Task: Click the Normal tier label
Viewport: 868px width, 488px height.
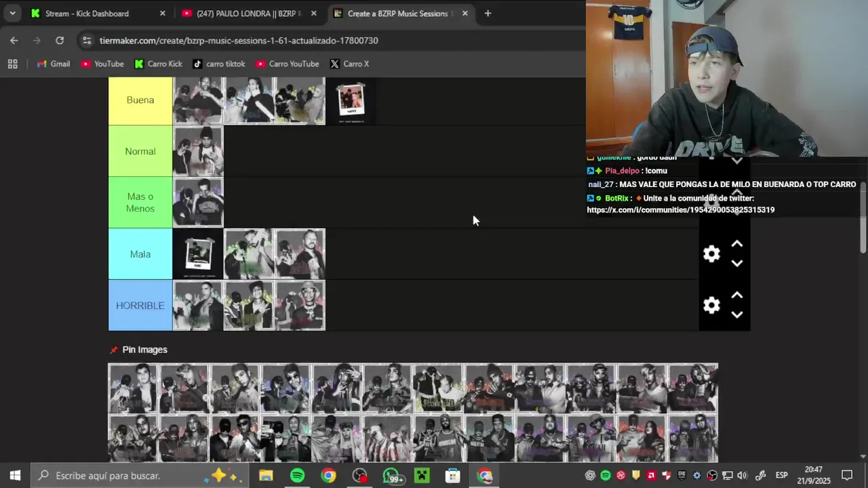Action: coord(140,151)
